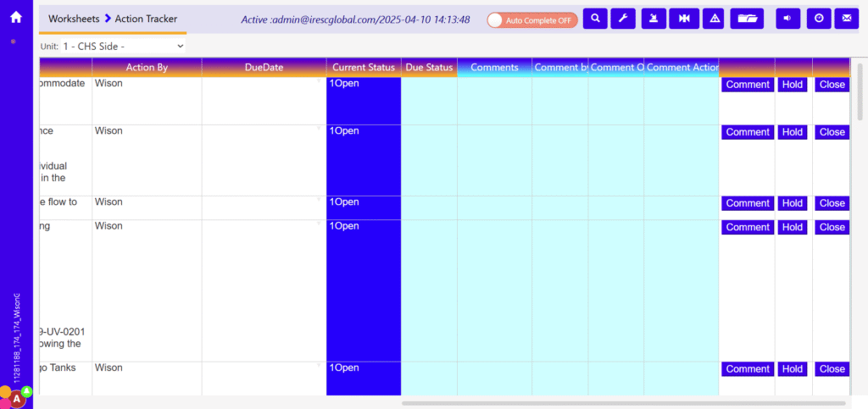Open the search magnifier tool
868x409 pixels.
595,19
